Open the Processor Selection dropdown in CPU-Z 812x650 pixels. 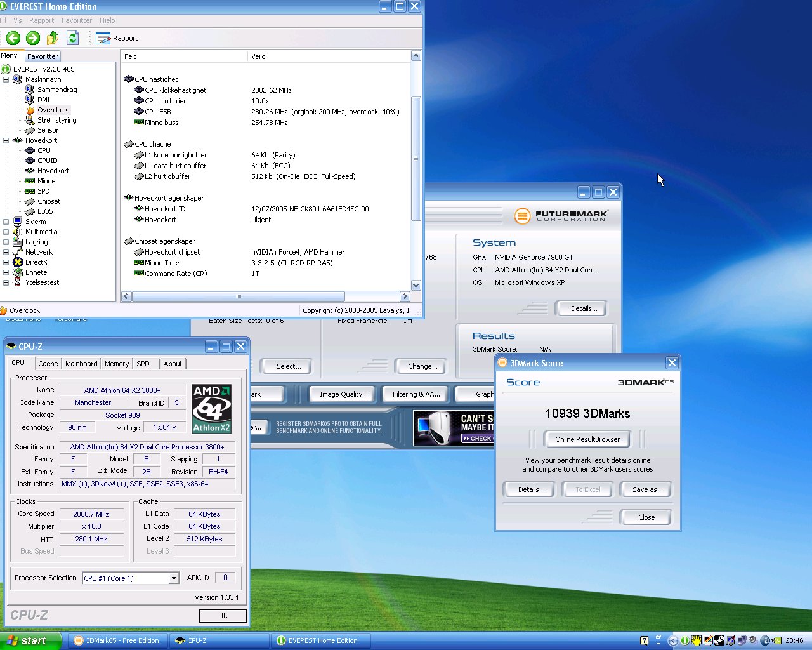point(173,578)
